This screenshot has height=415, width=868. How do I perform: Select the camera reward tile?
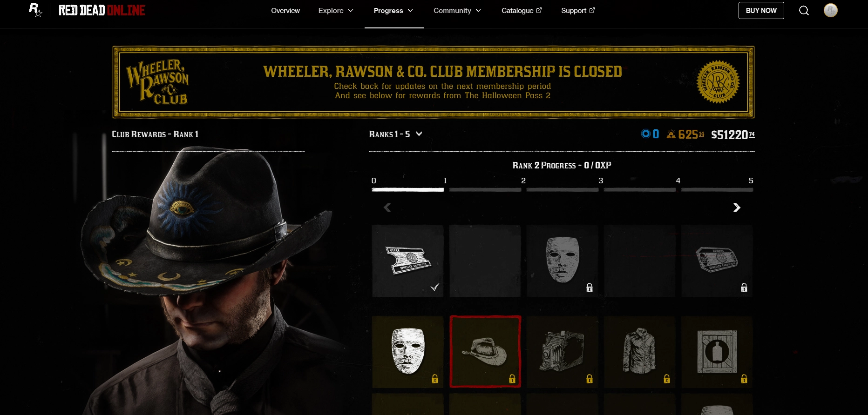[x=562, y=352]
